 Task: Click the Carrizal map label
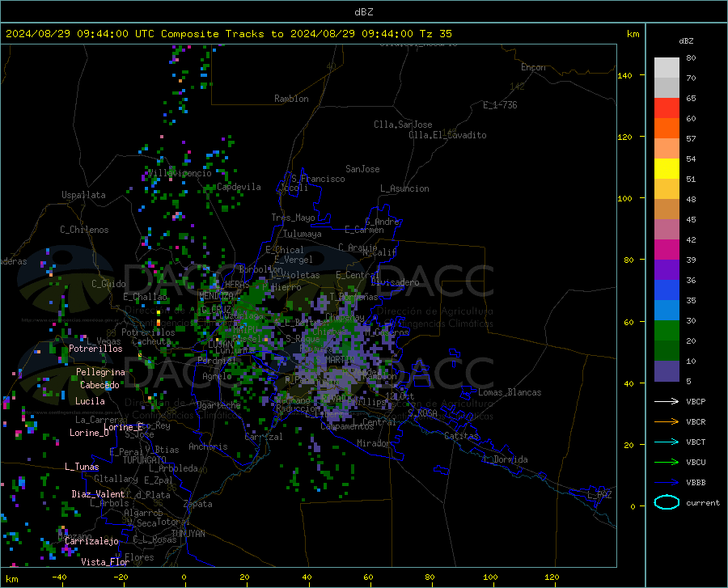point(264,437)
